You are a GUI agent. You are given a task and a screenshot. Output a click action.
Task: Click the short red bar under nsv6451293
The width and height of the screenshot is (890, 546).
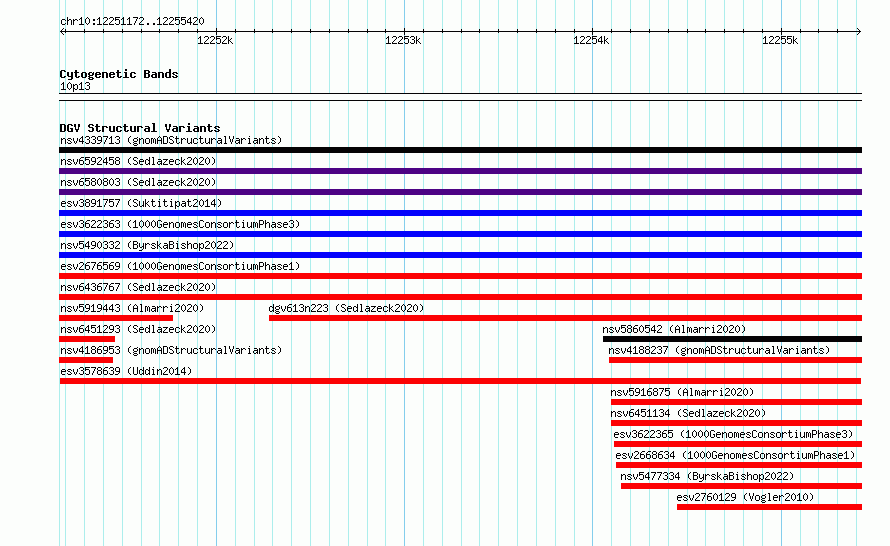coord(87,339)
